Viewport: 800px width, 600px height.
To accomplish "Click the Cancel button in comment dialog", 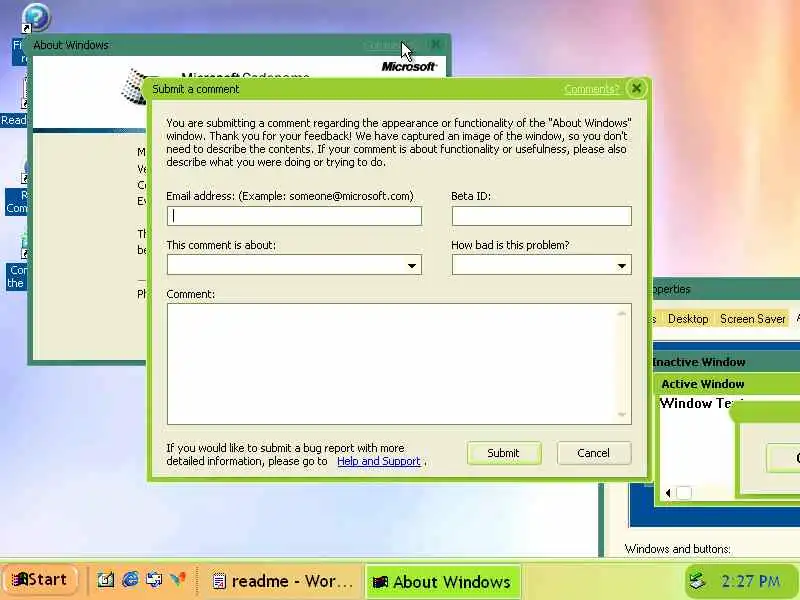I will [593, 453].
